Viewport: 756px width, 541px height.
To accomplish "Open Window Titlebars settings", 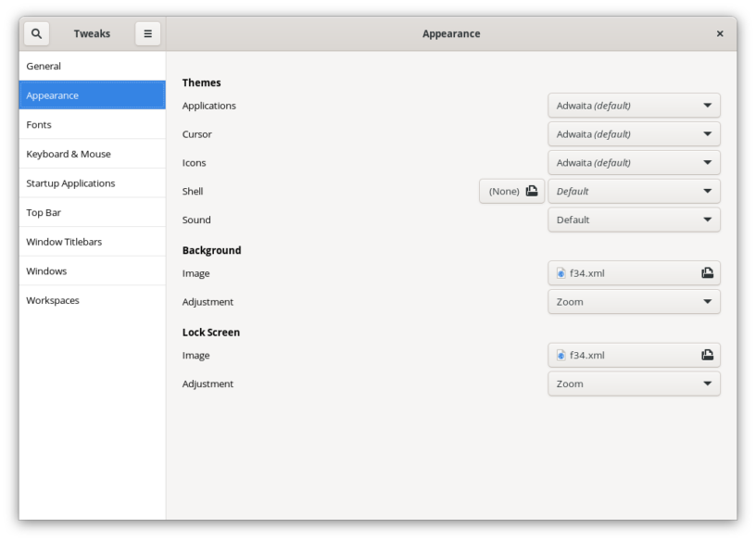I will tap(92, 241).
